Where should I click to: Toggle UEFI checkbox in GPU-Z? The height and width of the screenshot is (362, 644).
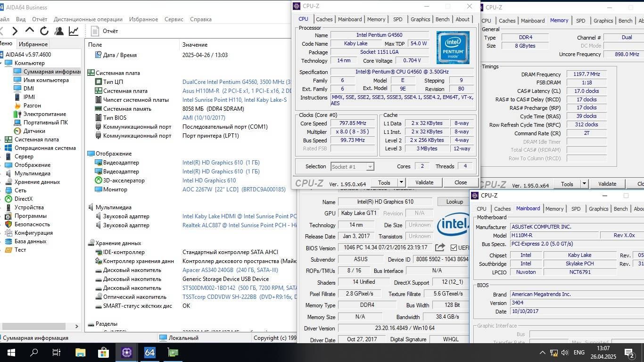[454, 247]
